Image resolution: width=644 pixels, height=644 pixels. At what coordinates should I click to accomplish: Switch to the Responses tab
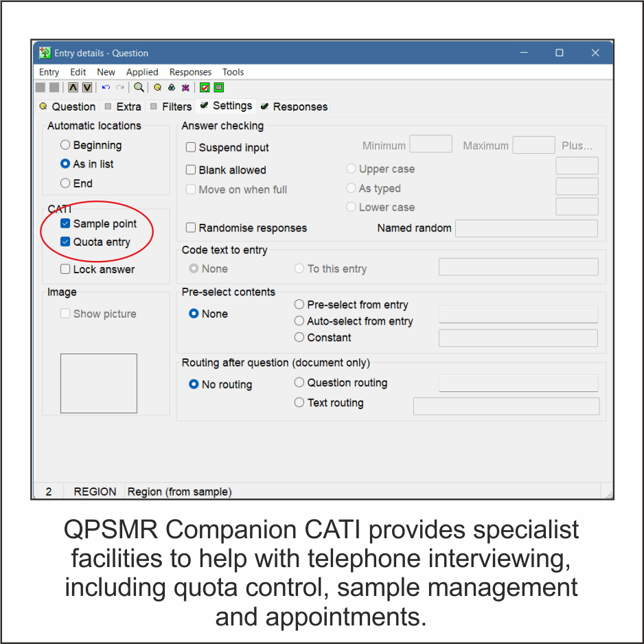pos(294,107)
